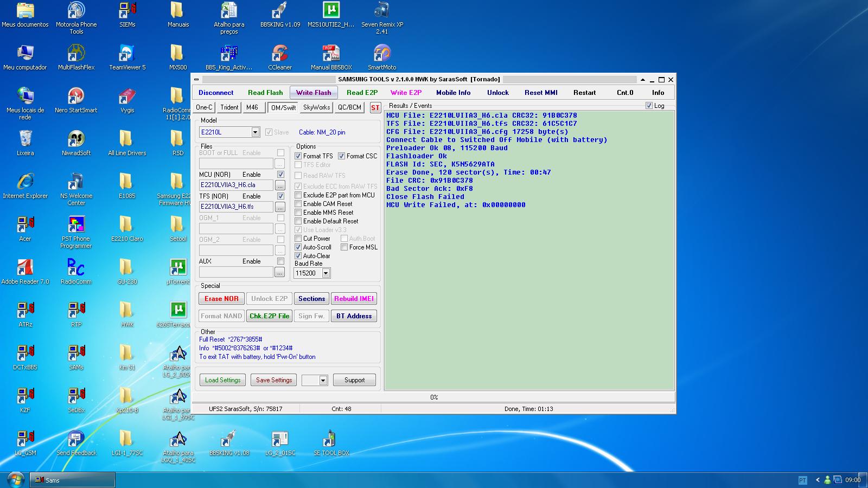Open the Baud Rate 115200 dropdown
Image resolution: width=868 pixels, height=488 pixels.
click(x=325, y=273)
